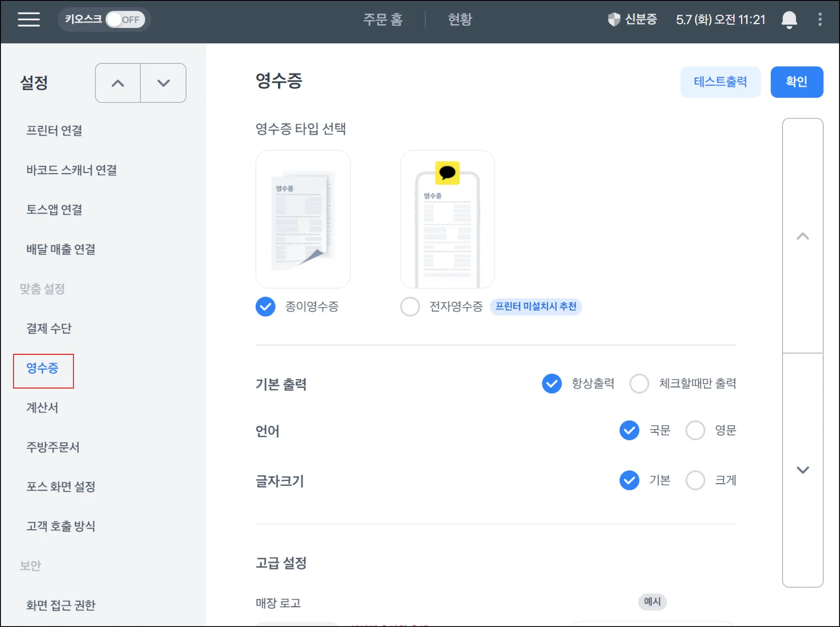Select the electronic receipt phone image
Screen dimensions: 840x627
[x=447, y=219]
